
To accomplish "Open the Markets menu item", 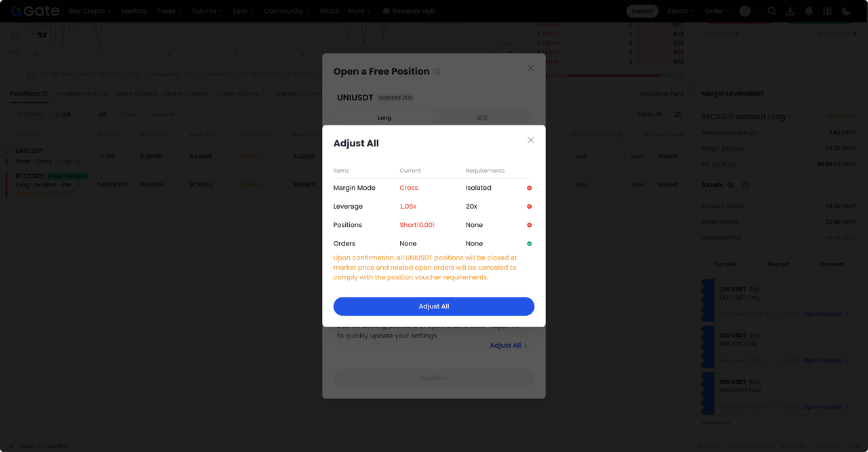I will click(134, 11).
